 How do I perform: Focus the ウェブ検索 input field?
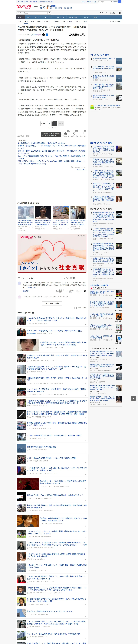tap(104, 2)
